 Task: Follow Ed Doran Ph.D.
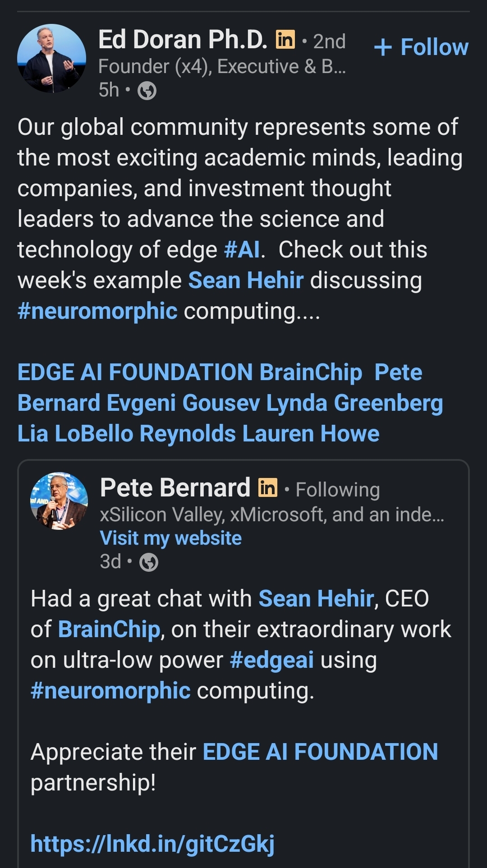pyautogui.click(x=421, y=47)
